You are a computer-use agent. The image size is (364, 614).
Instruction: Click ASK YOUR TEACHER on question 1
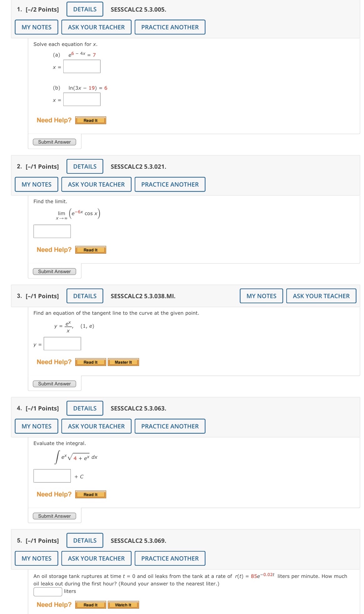coord(96,27)
